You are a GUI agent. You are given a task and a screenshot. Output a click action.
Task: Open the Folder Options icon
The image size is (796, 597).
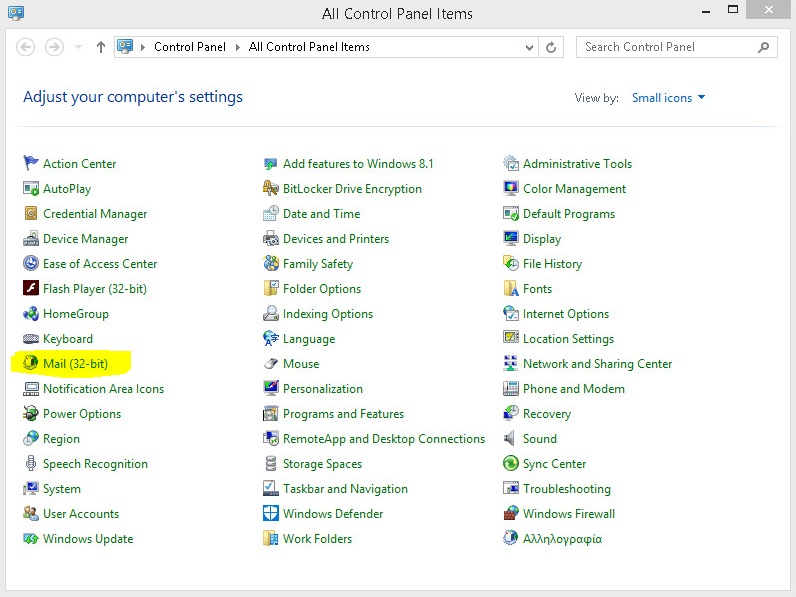(x=271, y=288)
